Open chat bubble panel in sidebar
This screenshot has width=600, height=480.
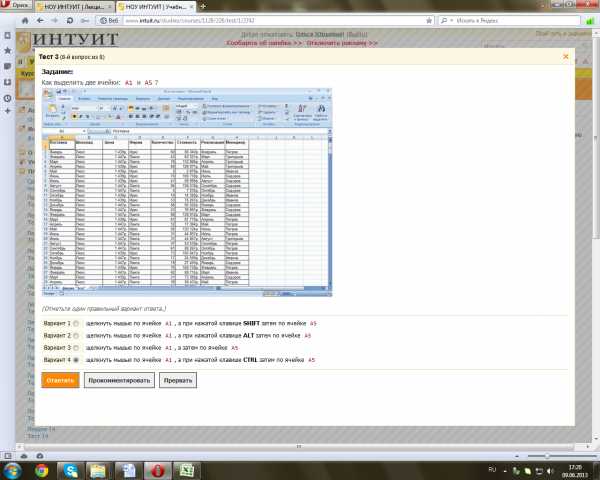pyautogui.click(x=7, y=66)
